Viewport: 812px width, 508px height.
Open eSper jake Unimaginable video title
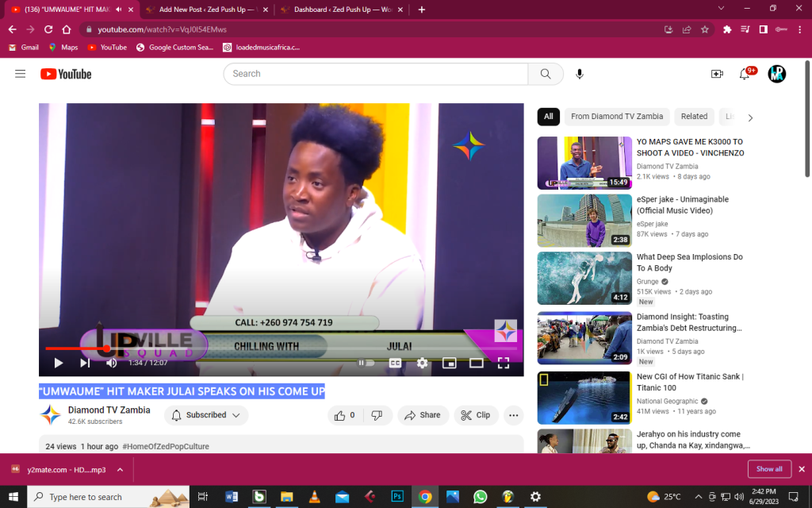683,205
